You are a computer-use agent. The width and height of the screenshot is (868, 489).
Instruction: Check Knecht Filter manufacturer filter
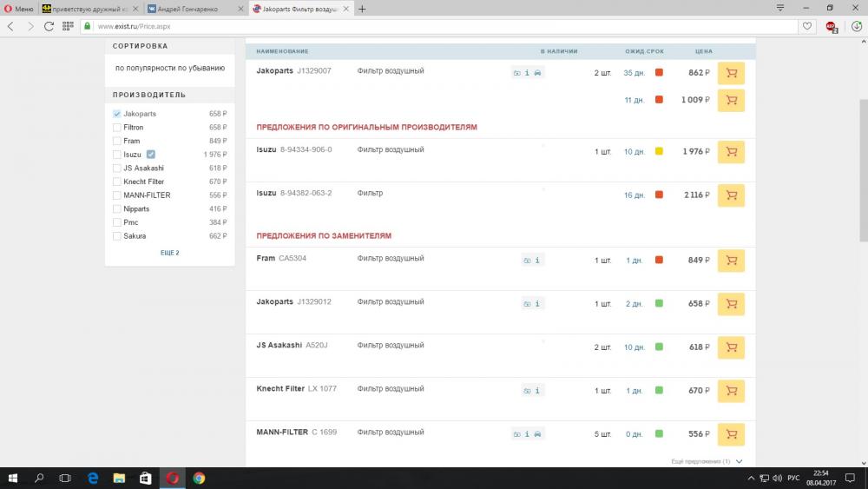coord(117,182)
